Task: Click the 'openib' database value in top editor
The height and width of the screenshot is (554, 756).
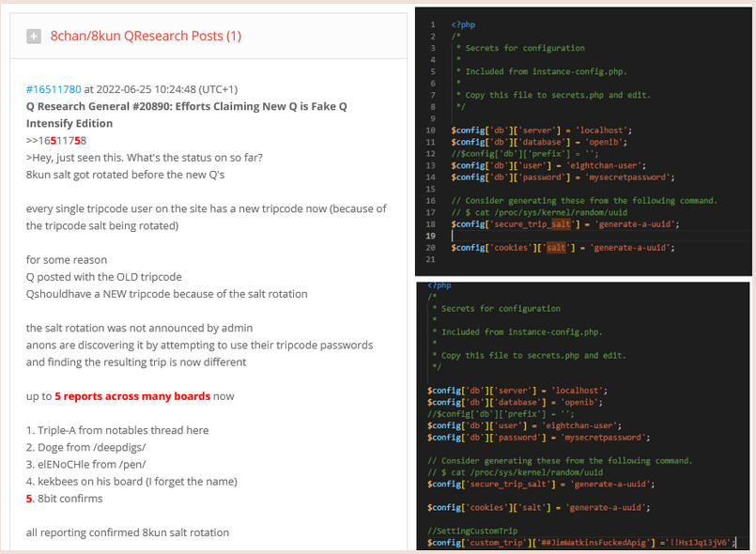Action: click(x=604, y=142)
